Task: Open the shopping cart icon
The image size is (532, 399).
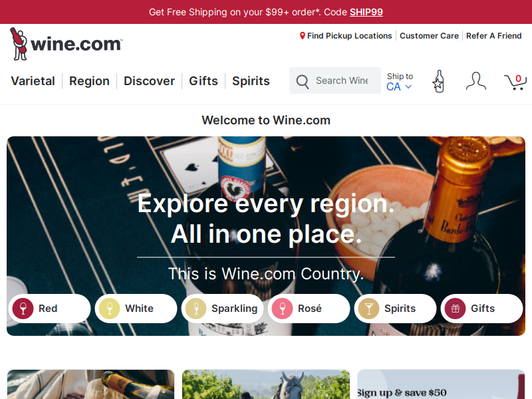Action: click(x=515, y=82)
